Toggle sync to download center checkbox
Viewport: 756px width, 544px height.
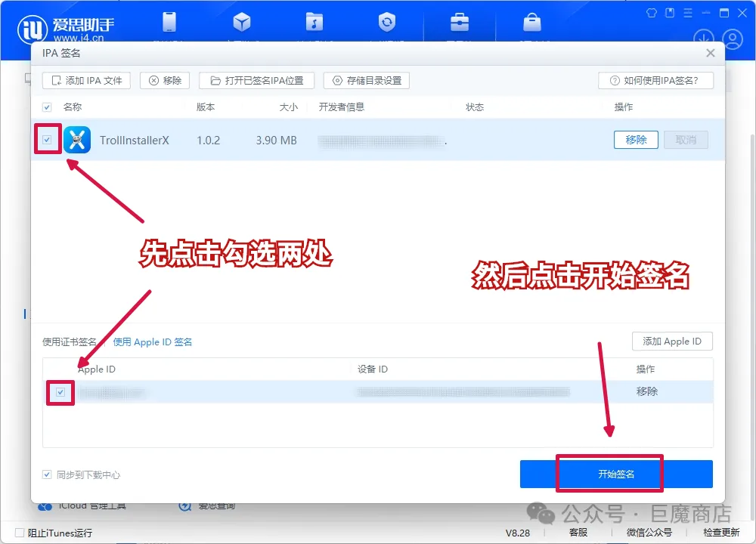[x=47, y=474]
